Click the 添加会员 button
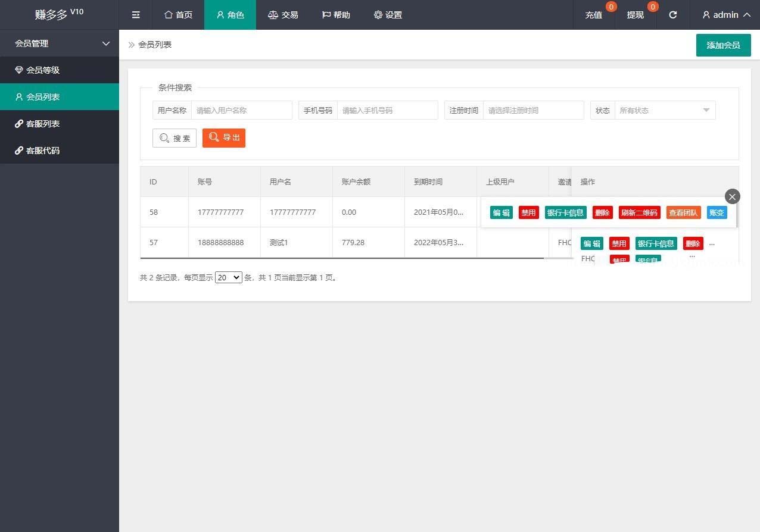Screen dimensions: 760x532 click(723, 45)
